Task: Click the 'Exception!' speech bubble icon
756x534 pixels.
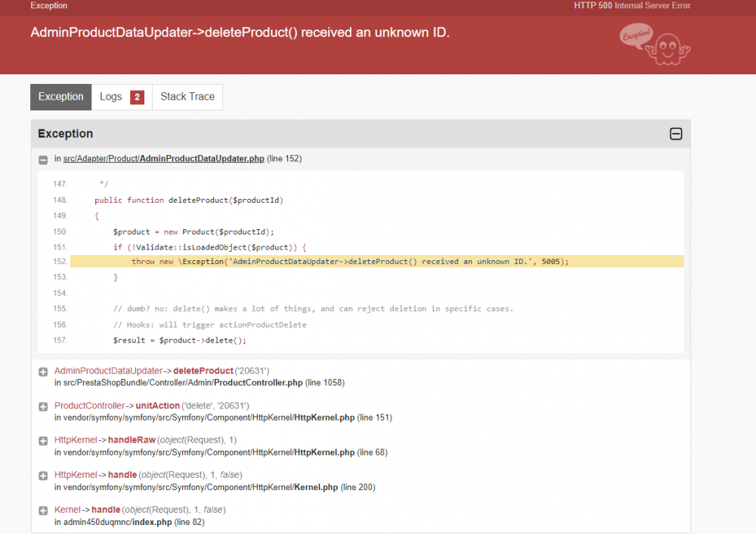Action: pos(636,36)
